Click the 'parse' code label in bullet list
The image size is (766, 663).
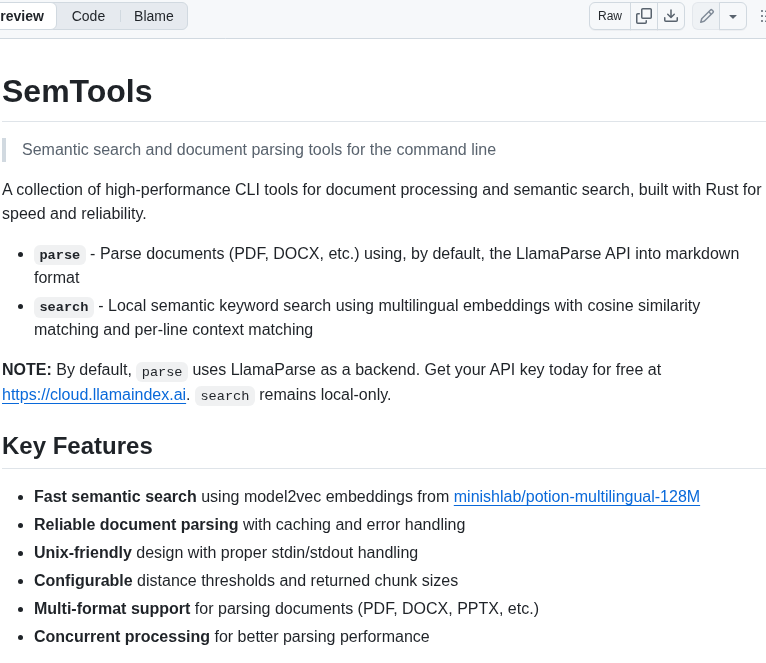coord(60,255)
